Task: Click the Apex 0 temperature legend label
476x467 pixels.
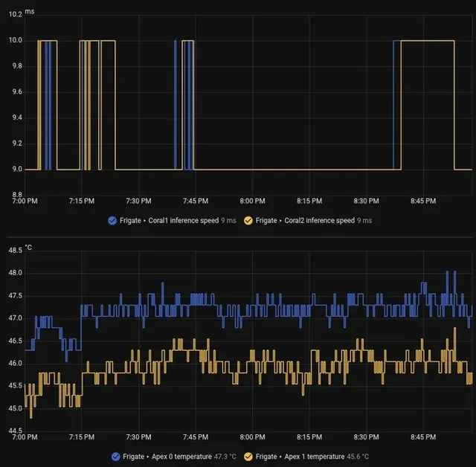Action: pos(167,457)
